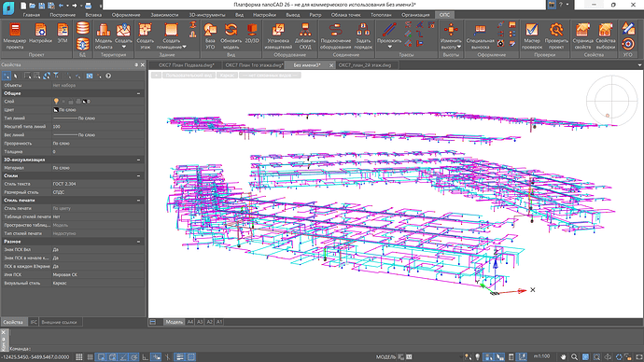This screenshot has width=644, height=362.
Task: Toggle МОДЕЛЬ space indicator in status bar
Action: tap(385, 357)
